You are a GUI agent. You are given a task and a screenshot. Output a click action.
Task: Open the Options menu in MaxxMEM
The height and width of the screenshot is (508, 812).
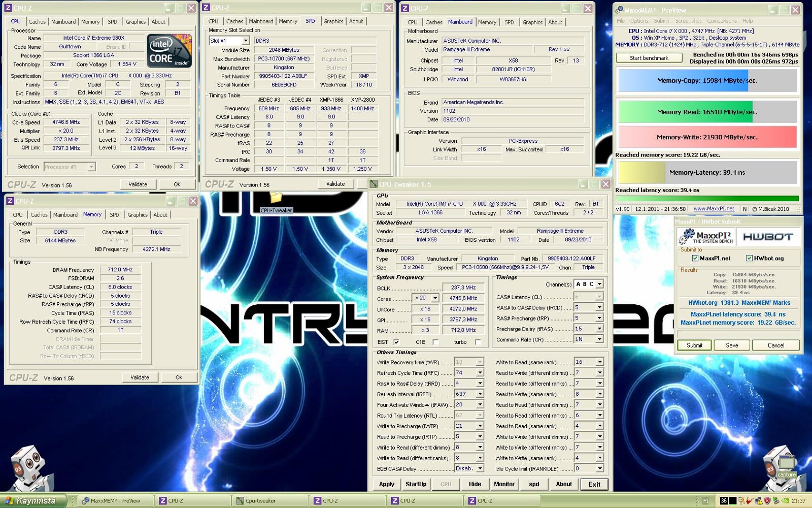click(x=639, y=21)
